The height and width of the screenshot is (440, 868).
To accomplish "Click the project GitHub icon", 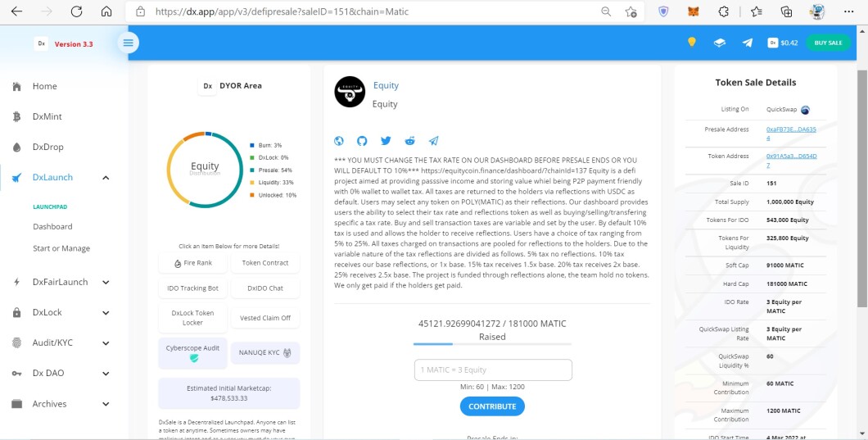I will [x=362, y=141].
